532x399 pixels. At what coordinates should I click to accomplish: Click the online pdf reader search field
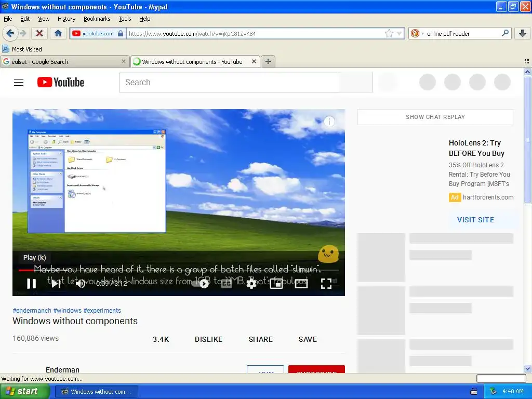(462, 33)
